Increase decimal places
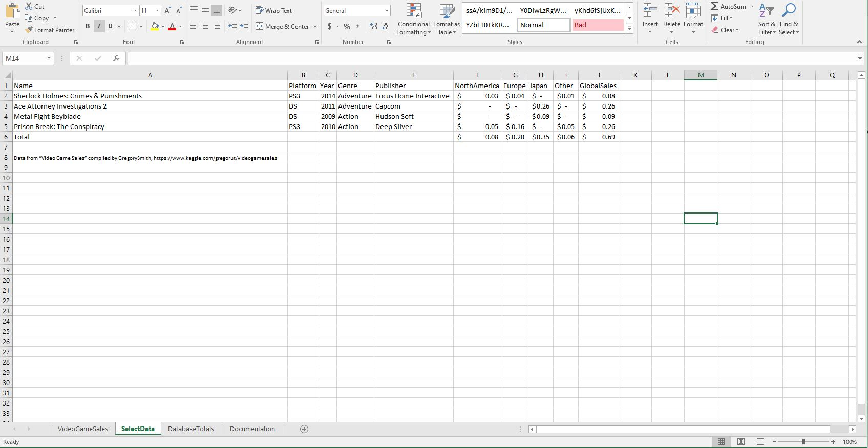The width and height of the screenshot is (868, 448). click(x=373, y=26)
